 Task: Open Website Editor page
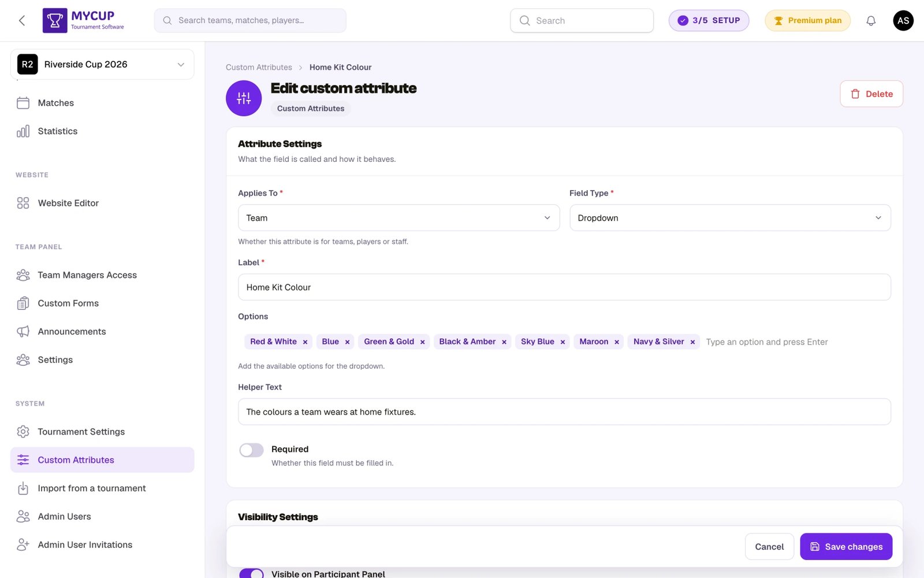point(102,203)
